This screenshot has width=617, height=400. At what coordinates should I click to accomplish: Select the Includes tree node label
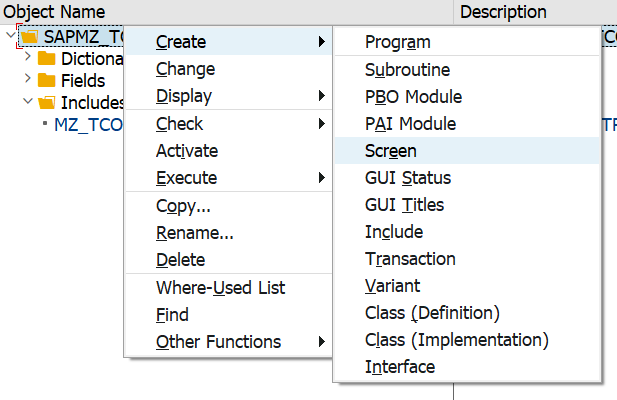point(92,103)
